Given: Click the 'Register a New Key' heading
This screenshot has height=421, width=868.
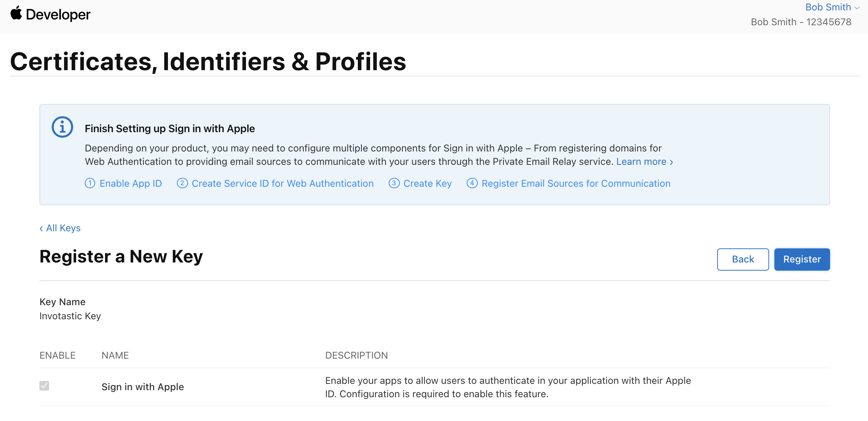Looking at the screenshot, I should (121, 257).
